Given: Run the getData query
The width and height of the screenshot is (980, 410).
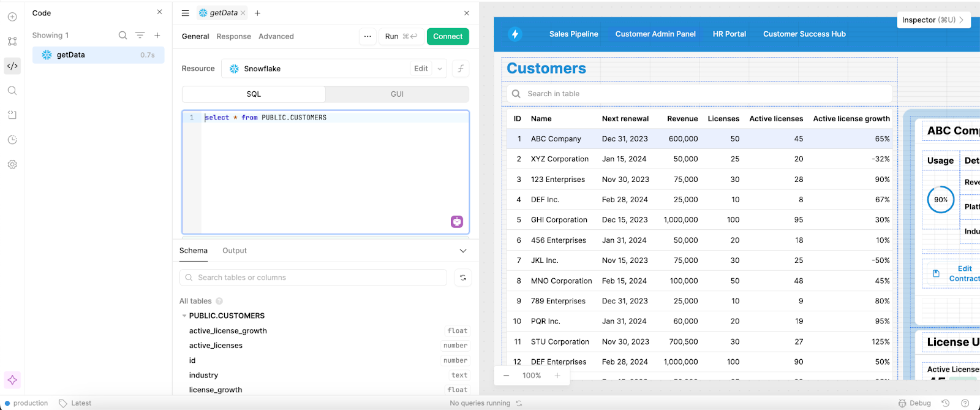Looking at the screenshot, I should click(x=401, y=36).
